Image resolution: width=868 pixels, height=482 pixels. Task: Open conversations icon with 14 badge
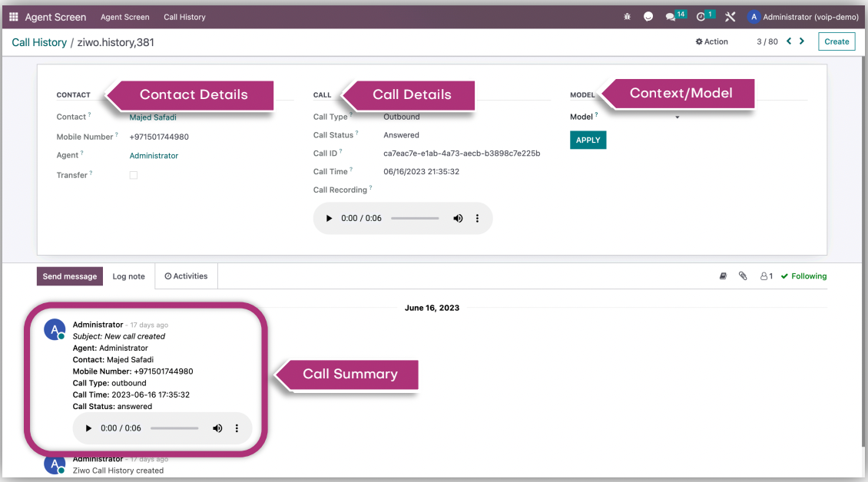click(x=675, y=16)
